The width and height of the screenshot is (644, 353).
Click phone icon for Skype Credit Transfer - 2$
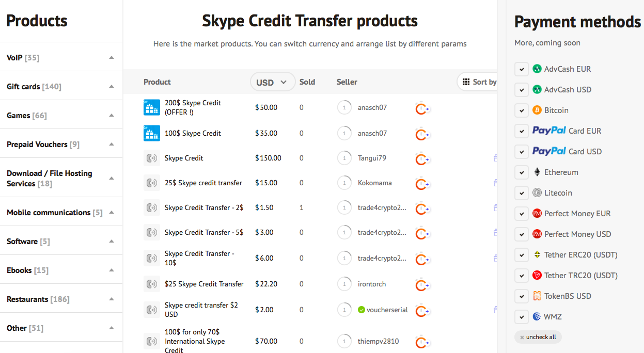pos(152,207)
